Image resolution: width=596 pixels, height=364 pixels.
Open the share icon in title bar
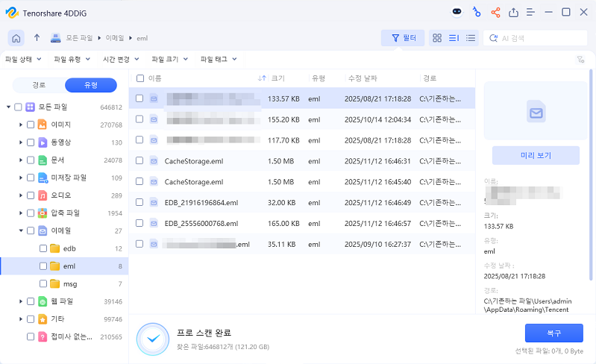(x=495, y=13)
